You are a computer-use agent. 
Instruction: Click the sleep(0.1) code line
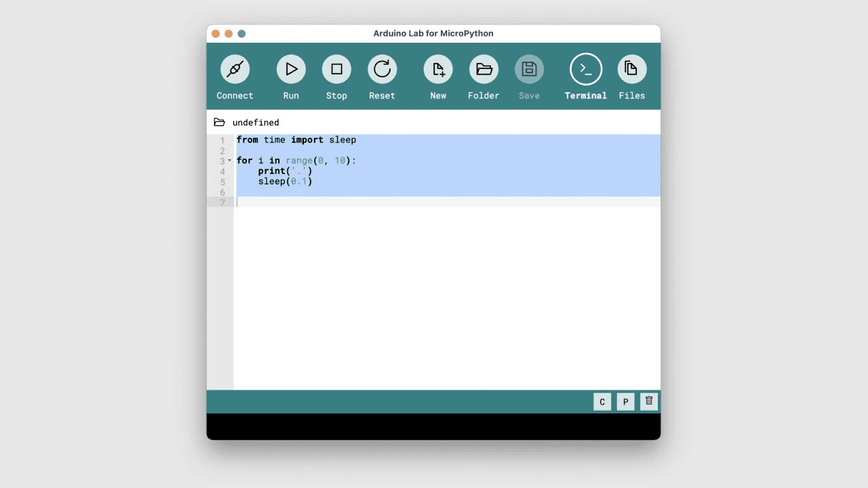(x=285, y=181)
